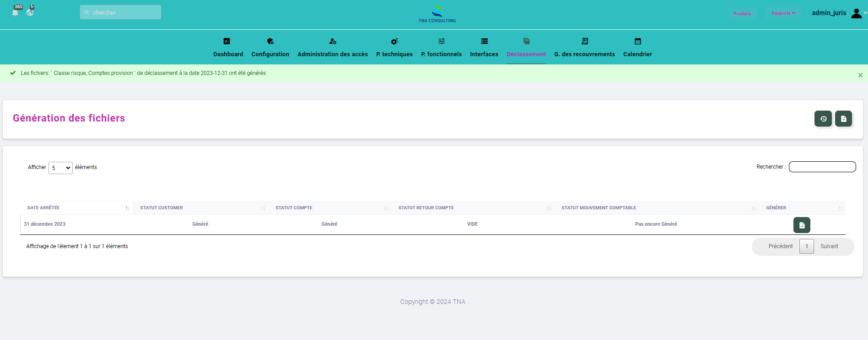This screenshot has height=340, width=868.
Task: Open the Dashboard menu item
Action: tap(228, 48)
